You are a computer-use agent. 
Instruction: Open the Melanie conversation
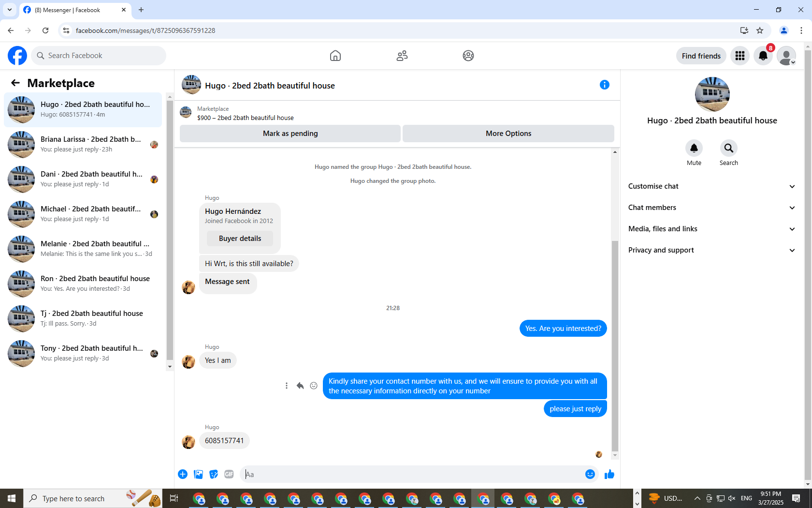point(83,249)
